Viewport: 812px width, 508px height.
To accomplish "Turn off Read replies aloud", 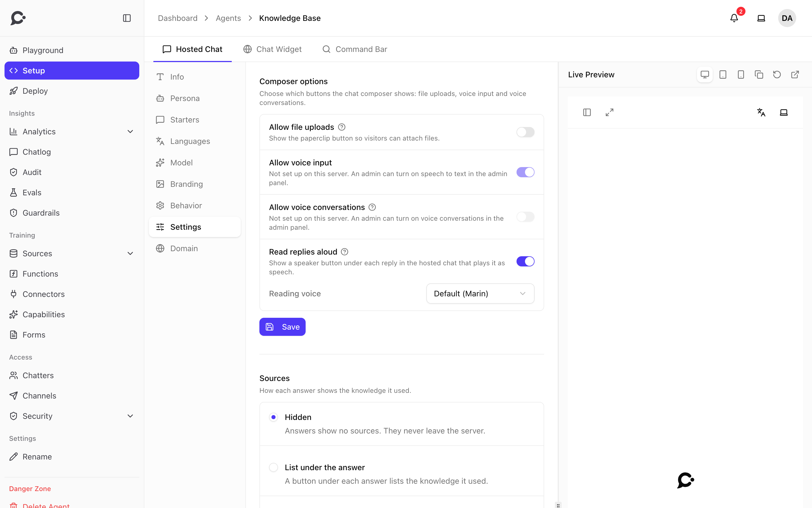I will click(x=525, y=261).
